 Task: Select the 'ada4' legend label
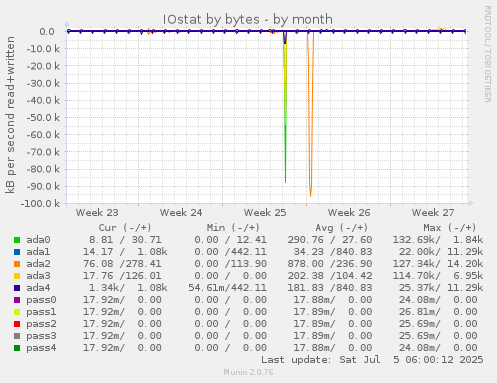38,288
